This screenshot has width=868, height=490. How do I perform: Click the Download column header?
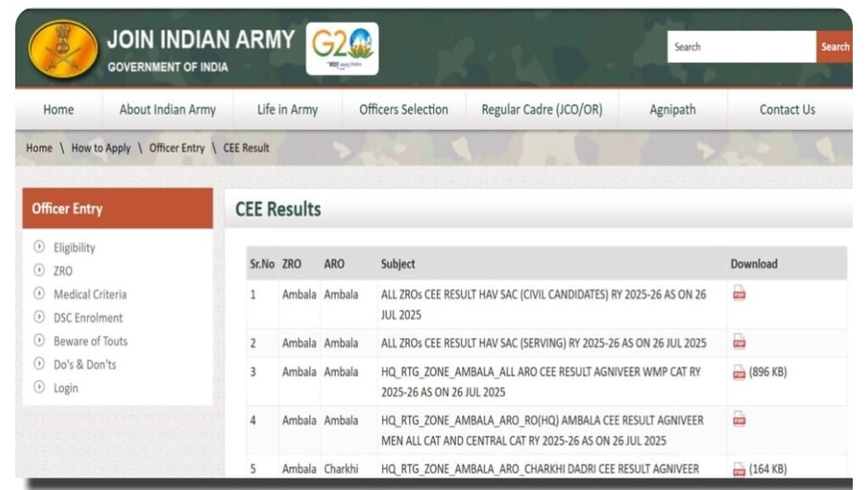click(x=754, y=264)
